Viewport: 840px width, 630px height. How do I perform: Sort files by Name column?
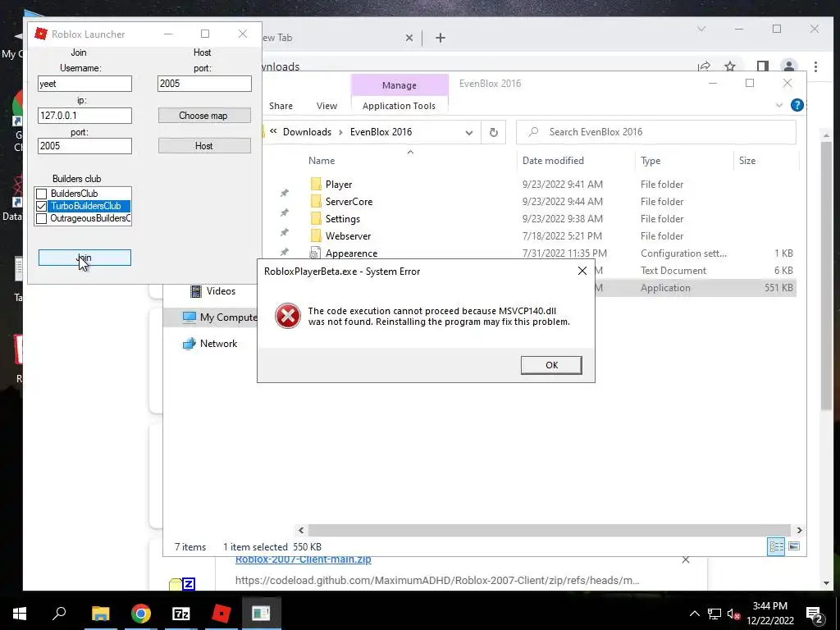coord(322,160)
